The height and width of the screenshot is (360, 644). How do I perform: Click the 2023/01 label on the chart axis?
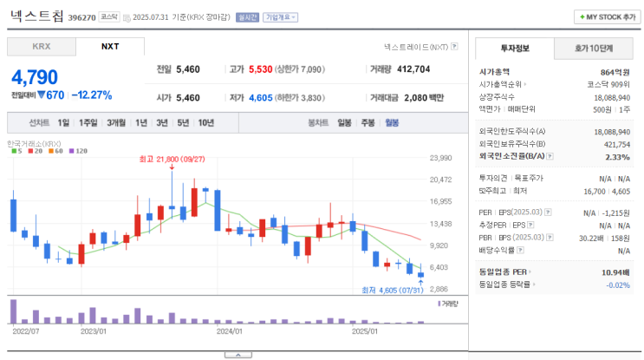coord(94,331)
